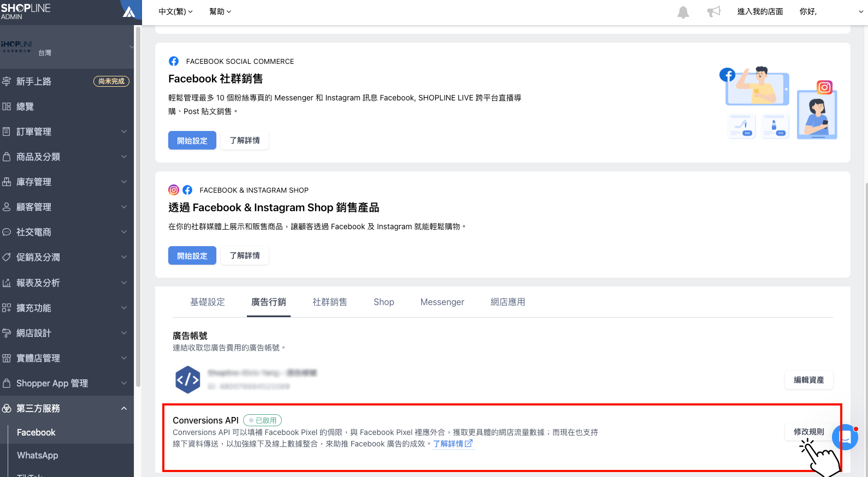This screenshot has width=868, height=477.
Task: Click the 總覽 dashboard icon
Action: tap(7, 106)
